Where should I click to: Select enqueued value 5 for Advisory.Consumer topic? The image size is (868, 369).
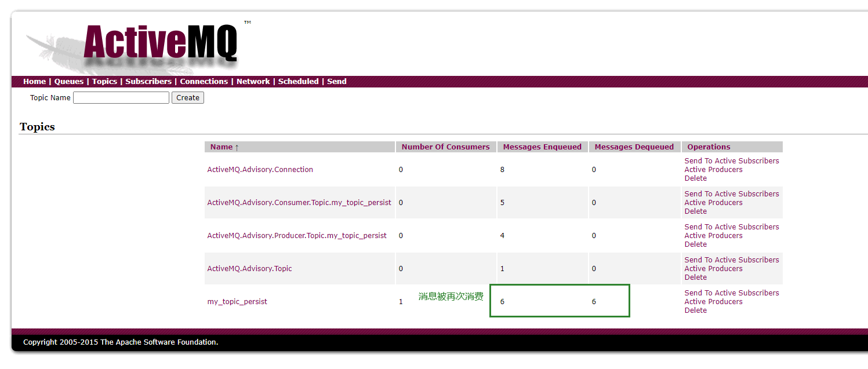coord(502,203)
